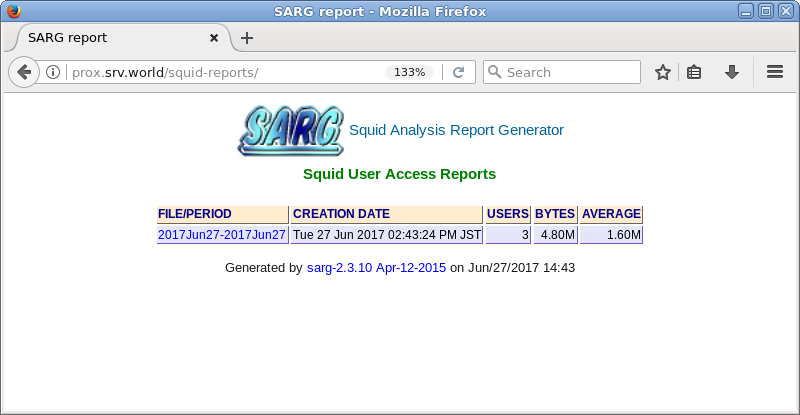800x415 pixels.
Task: Open the Firefox hamburger menu
Action: click(x=774, y=72)
